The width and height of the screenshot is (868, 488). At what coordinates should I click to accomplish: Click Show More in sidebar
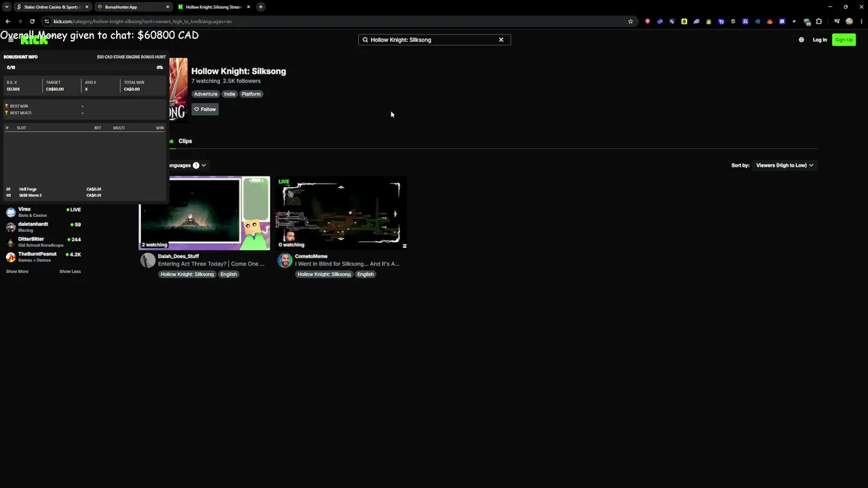pos(17,271)
